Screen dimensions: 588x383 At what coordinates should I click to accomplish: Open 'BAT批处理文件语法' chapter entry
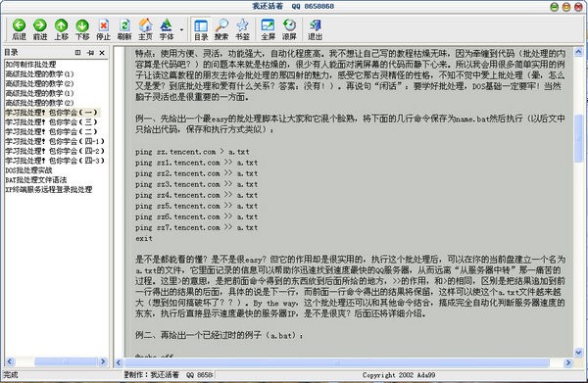(36, 180)
